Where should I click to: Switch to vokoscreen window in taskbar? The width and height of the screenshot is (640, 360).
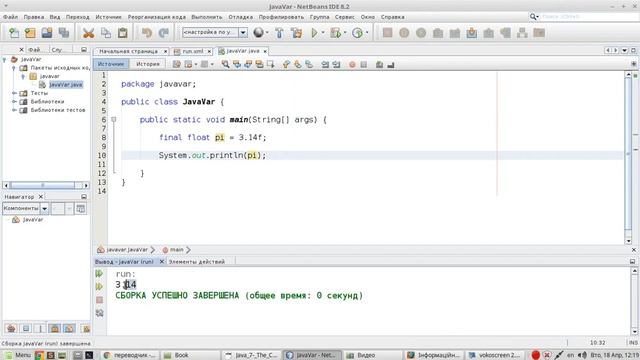[496, 355]
